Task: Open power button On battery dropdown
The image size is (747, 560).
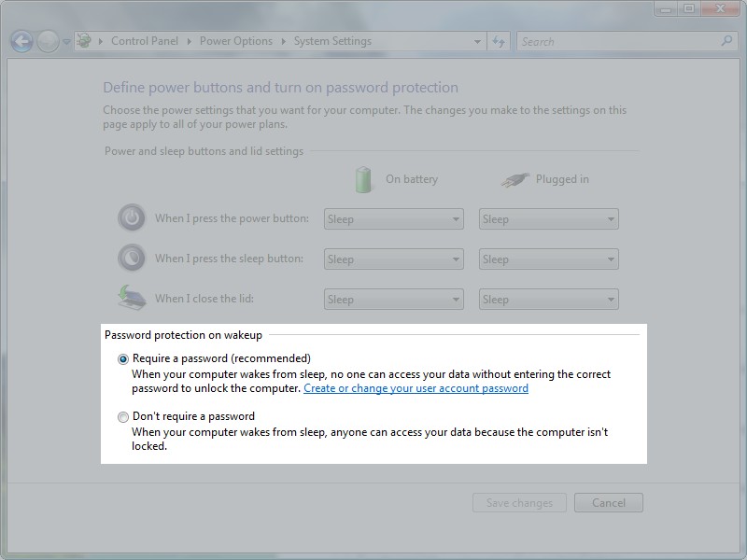Action: (393, 219)
